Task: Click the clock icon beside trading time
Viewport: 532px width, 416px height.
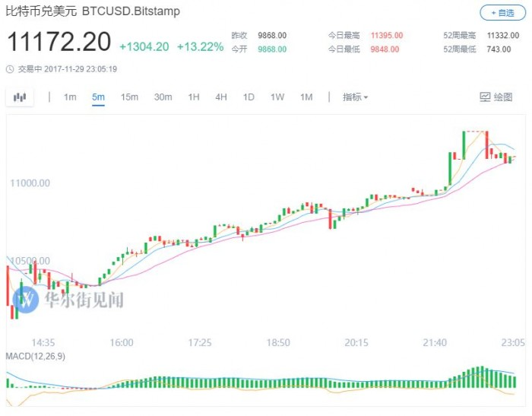Action: [x=9, y=68]
